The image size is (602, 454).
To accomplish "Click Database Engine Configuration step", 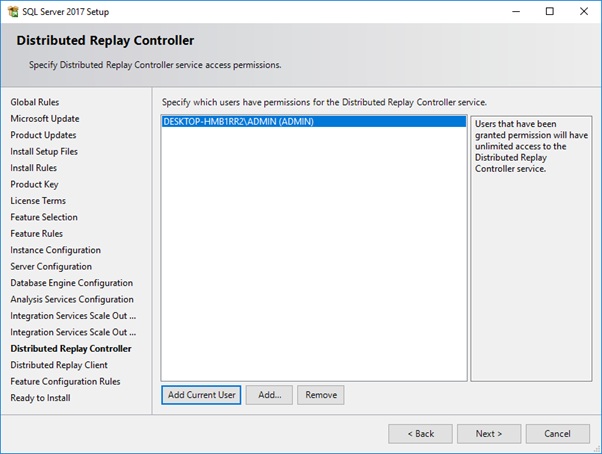I will tap(72, 283).
